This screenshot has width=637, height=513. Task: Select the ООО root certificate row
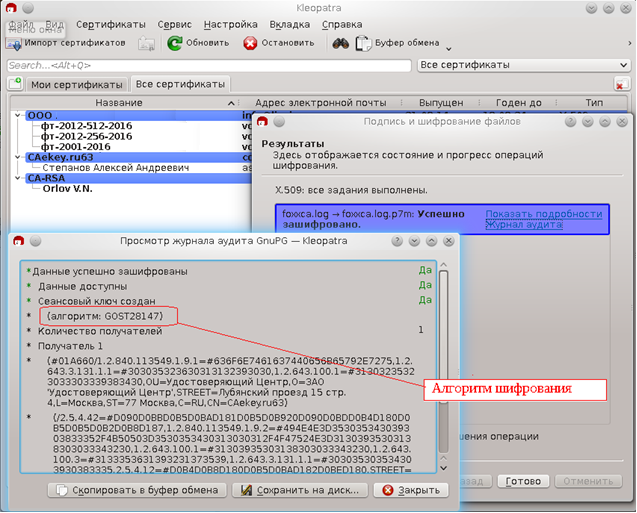point(138,115)
